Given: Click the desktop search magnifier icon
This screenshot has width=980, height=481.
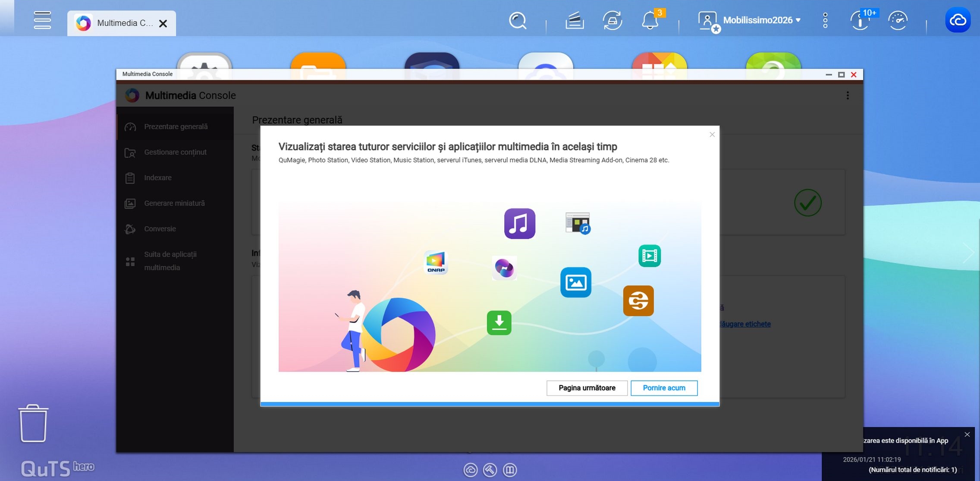Looking at the screenshot, I should (517, 20).
